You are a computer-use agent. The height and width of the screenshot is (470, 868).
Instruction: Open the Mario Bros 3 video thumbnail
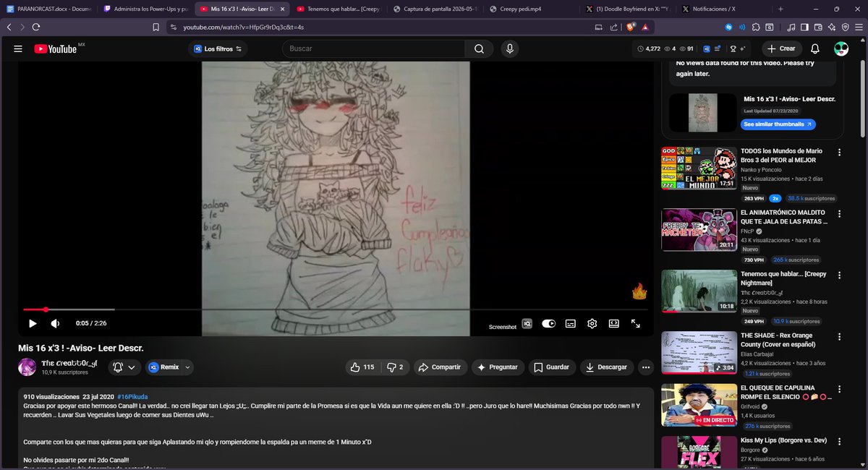(x=699, y=168)
